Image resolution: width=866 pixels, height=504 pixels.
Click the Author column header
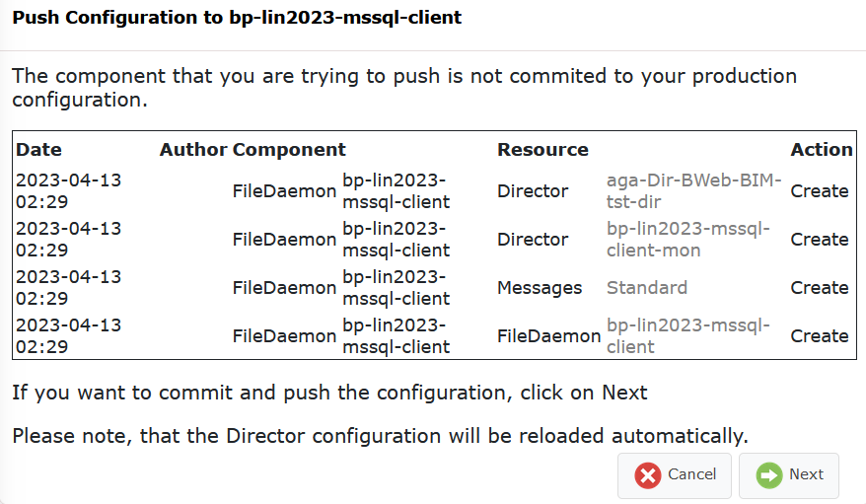[x=193, y=150]
